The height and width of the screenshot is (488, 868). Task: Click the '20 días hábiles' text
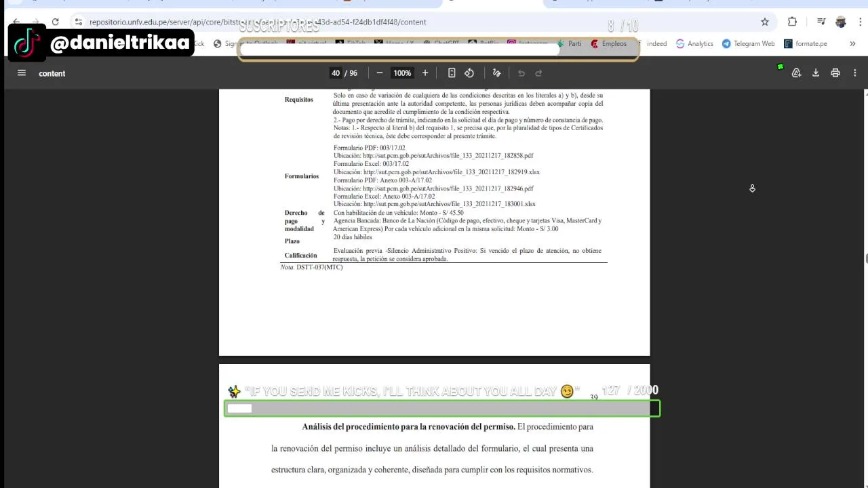pyautogui.click(x=353, y=237)
